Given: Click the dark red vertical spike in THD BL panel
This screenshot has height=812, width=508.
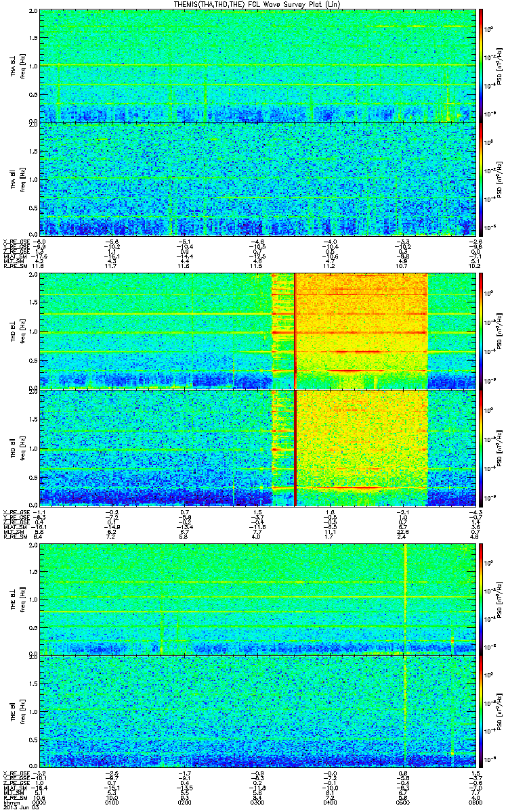Looking at the screenshot, I should pyautogui.click(x=295, y=331).
